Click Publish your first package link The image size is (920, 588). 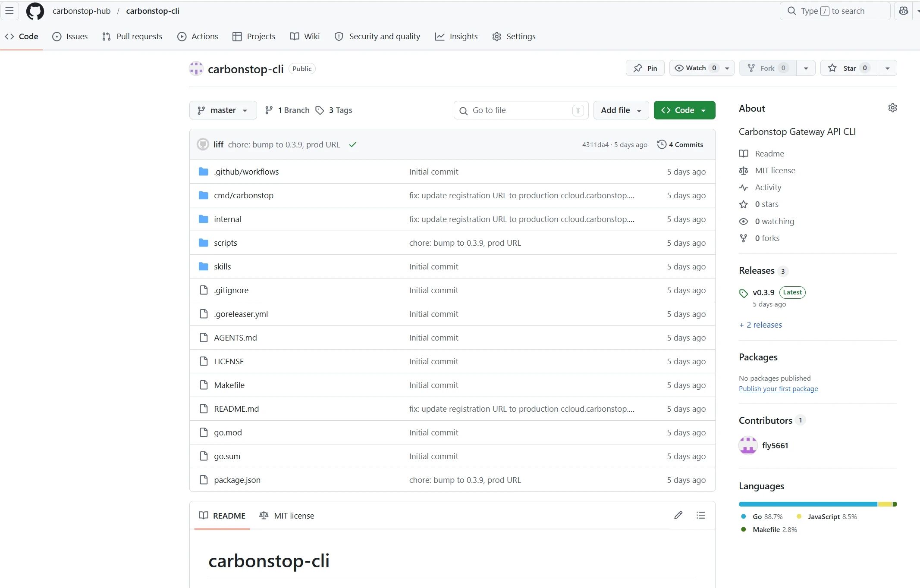(x=778, y=388)
